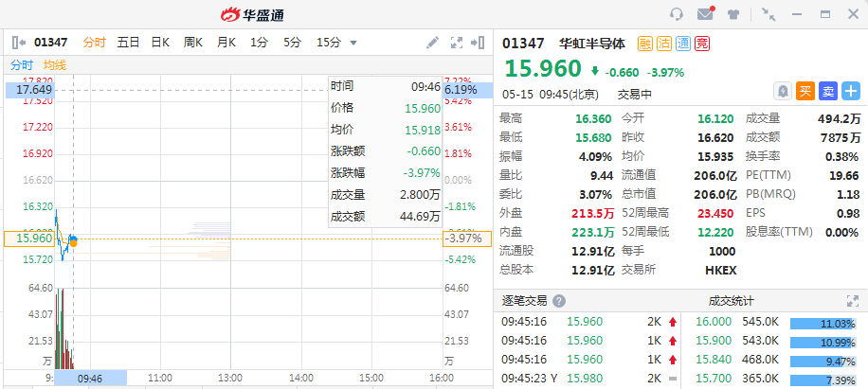The height and width of the screenshot is (389, 868).
Task: Click the 11.03% volume distribution bar
Action: 823,324
